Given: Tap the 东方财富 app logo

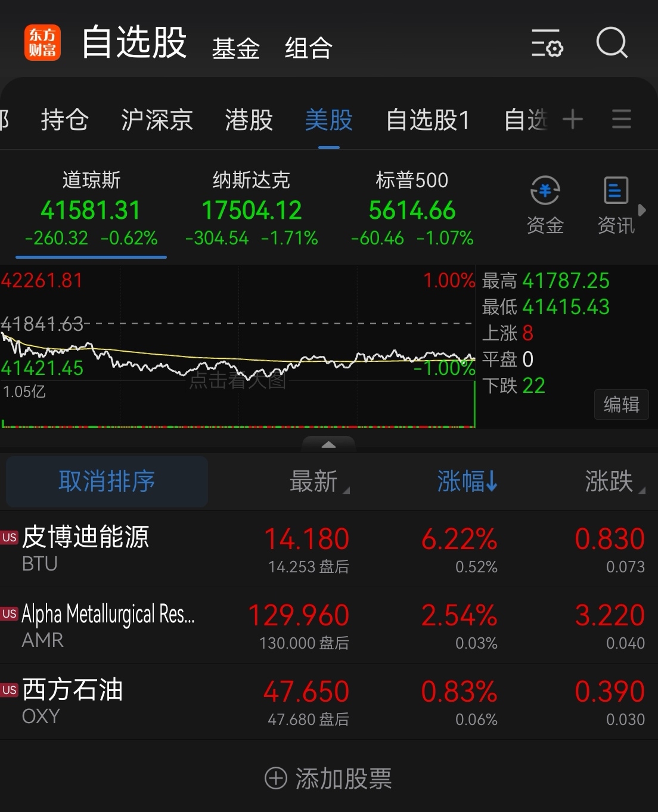Looking at the screenshot, I should [x=43, y=42].
